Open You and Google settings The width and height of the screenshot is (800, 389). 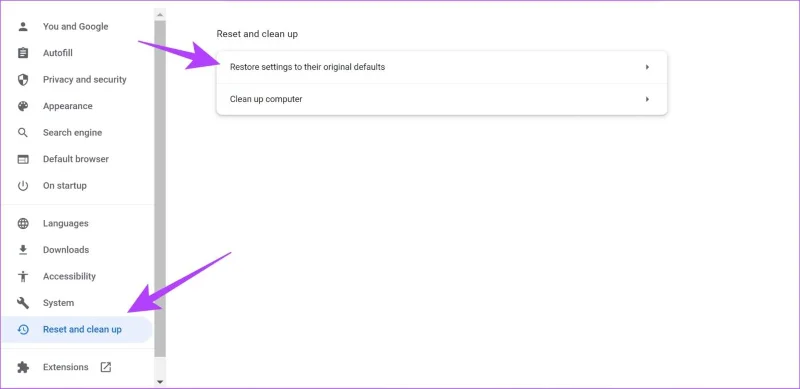(76, 27)
